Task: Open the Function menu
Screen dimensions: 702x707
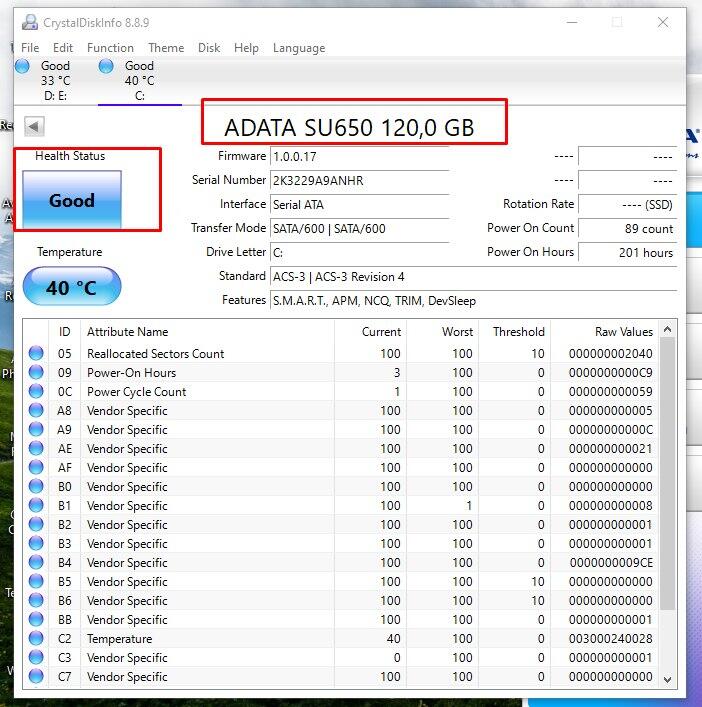Action: point(110,48)
